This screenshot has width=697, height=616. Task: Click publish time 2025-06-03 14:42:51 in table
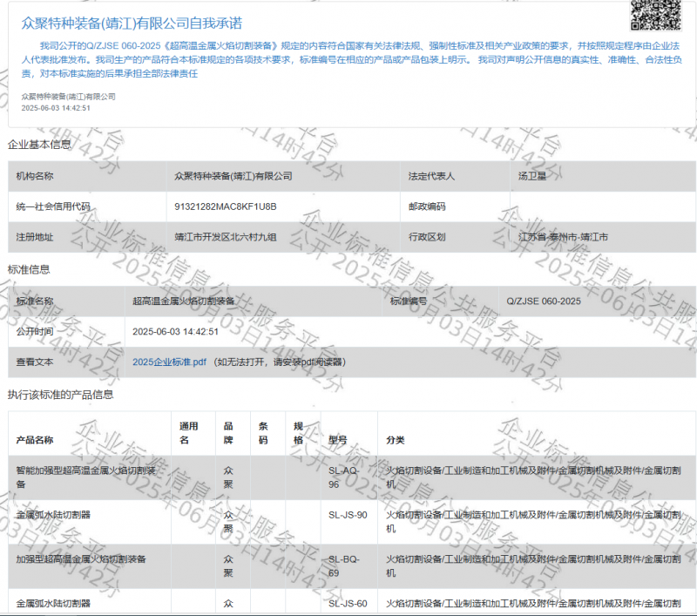point(176,332)
